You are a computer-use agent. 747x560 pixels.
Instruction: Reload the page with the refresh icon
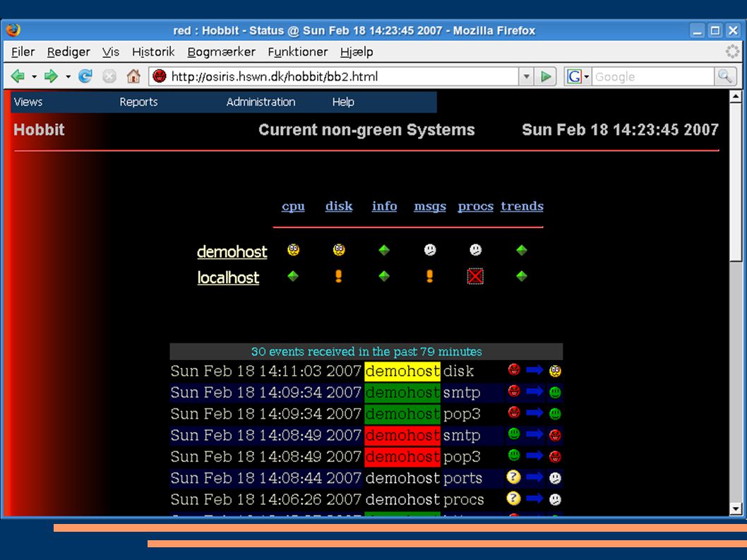(x=85, y=76)
